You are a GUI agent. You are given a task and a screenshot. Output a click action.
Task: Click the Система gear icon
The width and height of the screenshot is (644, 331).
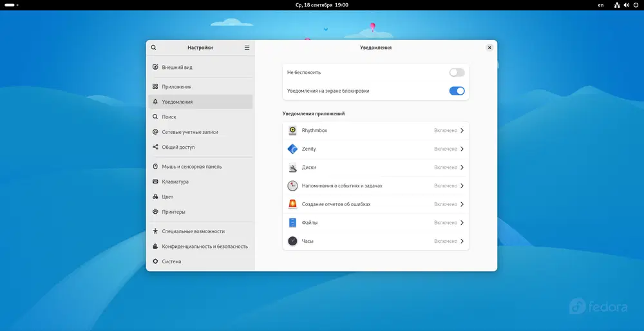[155, 261]
